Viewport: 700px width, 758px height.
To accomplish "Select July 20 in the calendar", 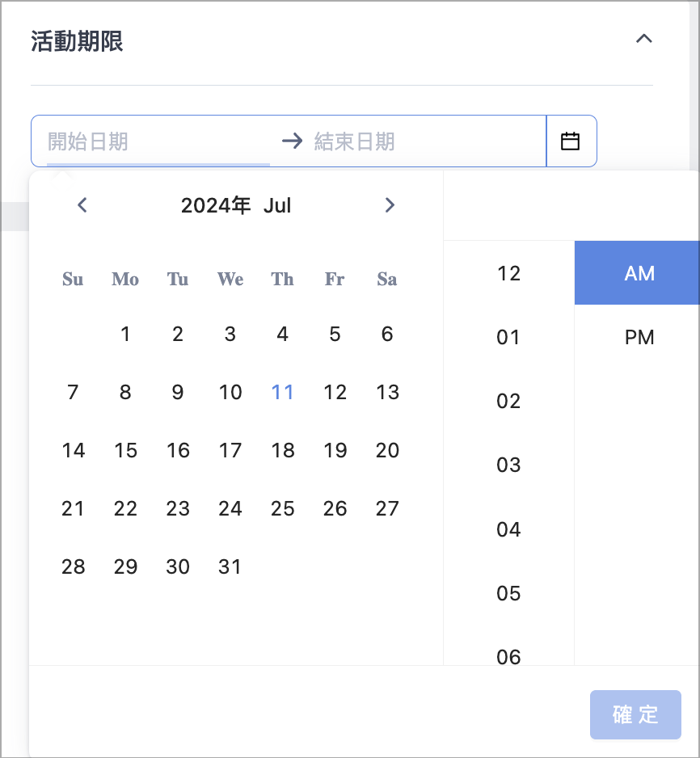I will (x=387, y=450).
